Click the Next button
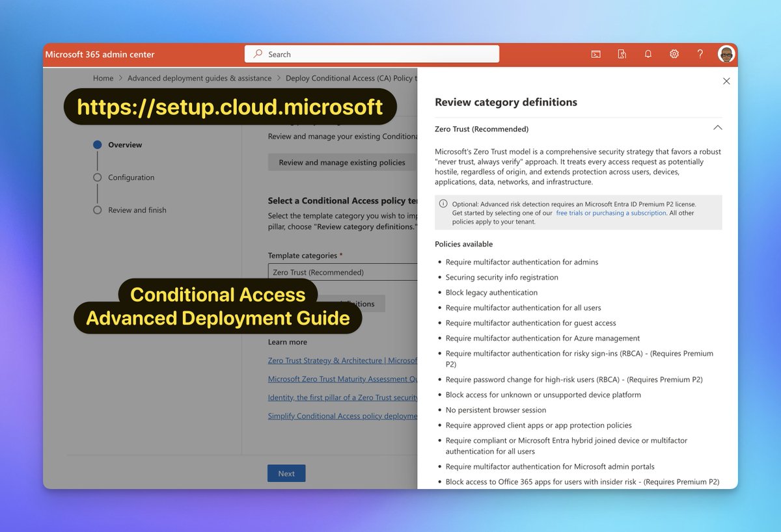Screen dimensions: 781x532 (286, 473)
